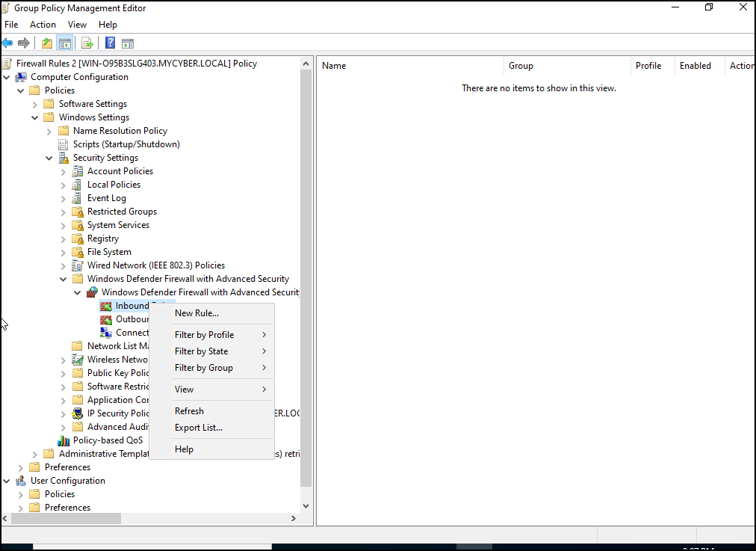Expand Preferences under Computer Configuration

21,467
